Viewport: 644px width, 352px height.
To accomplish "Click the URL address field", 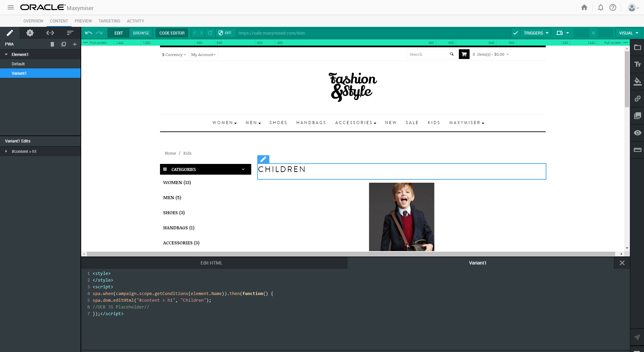I will click(x=372, y=33).
